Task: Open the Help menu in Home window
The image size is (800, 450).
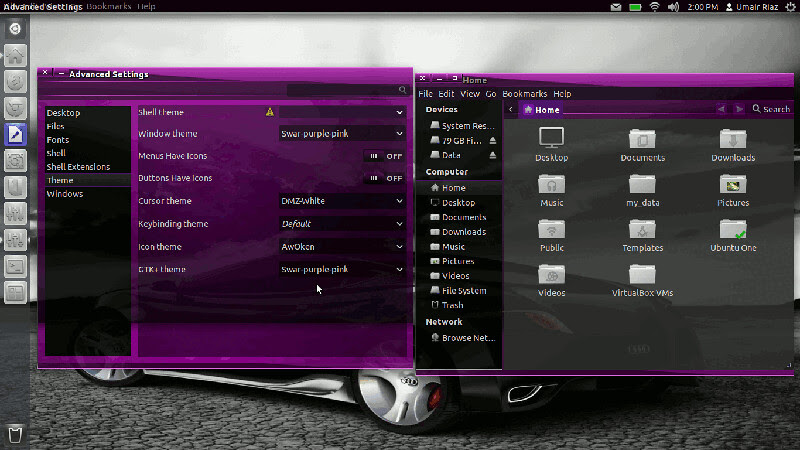Action: pyautogui.click(x=562, y=94)
